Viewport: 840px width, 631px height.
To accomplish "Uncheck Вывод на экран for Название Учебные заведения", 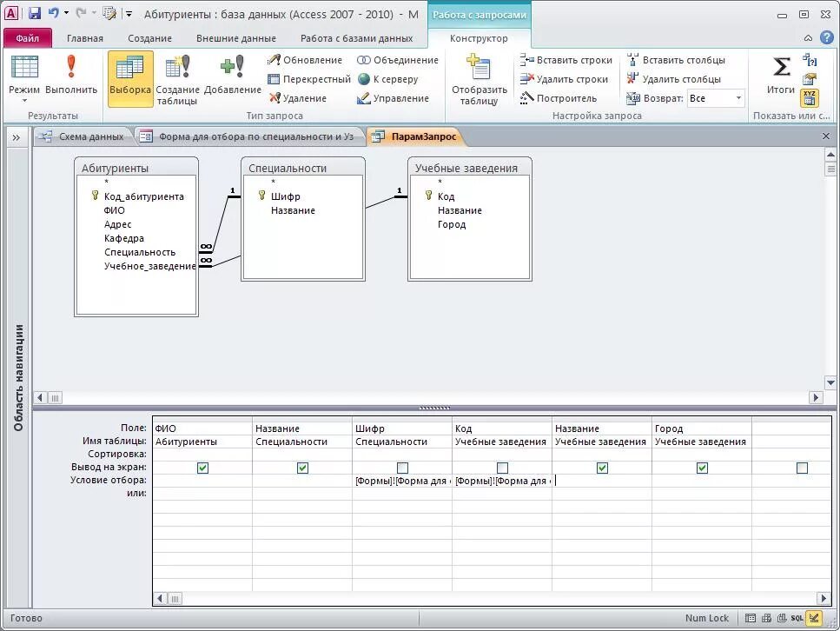I will coord(602,468).
